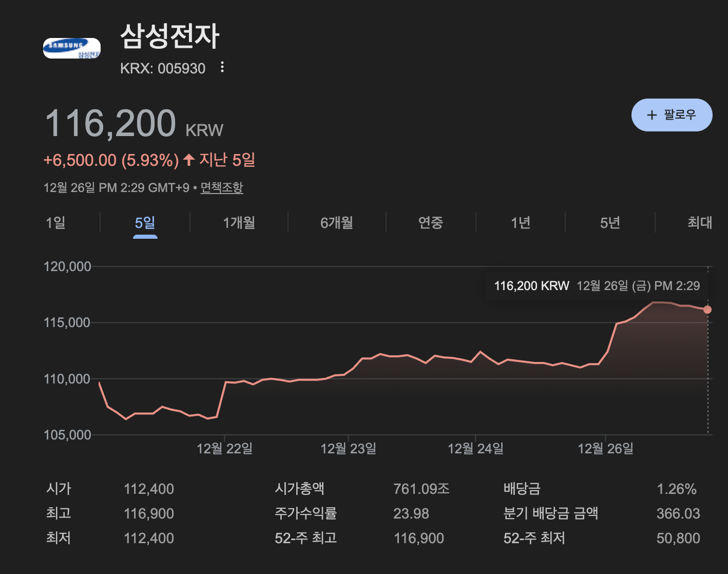Click the dividend yield 1.26%

coord(677,489)
